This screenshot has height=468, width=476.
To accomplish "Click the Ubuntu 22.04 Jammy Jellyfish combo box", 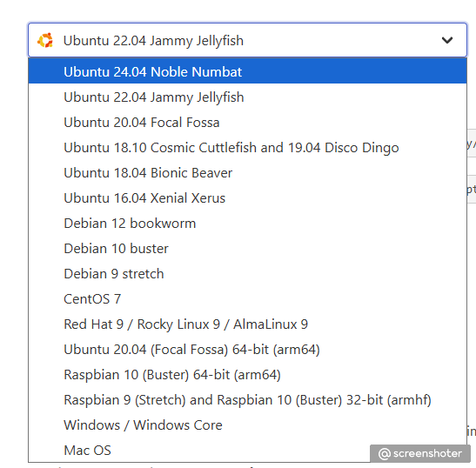I will coord(247,40).
